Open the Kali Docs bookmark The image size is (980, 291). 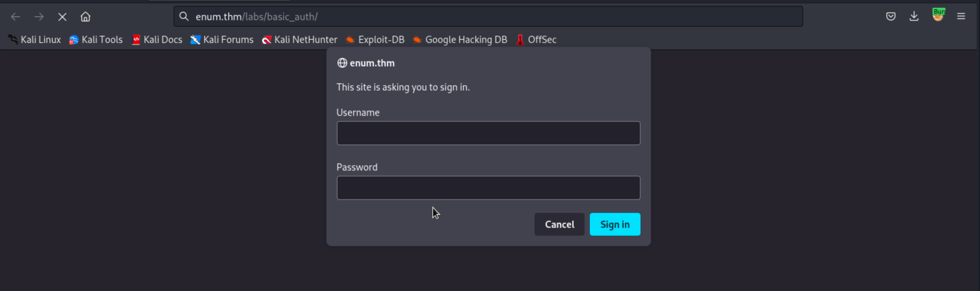157,40
